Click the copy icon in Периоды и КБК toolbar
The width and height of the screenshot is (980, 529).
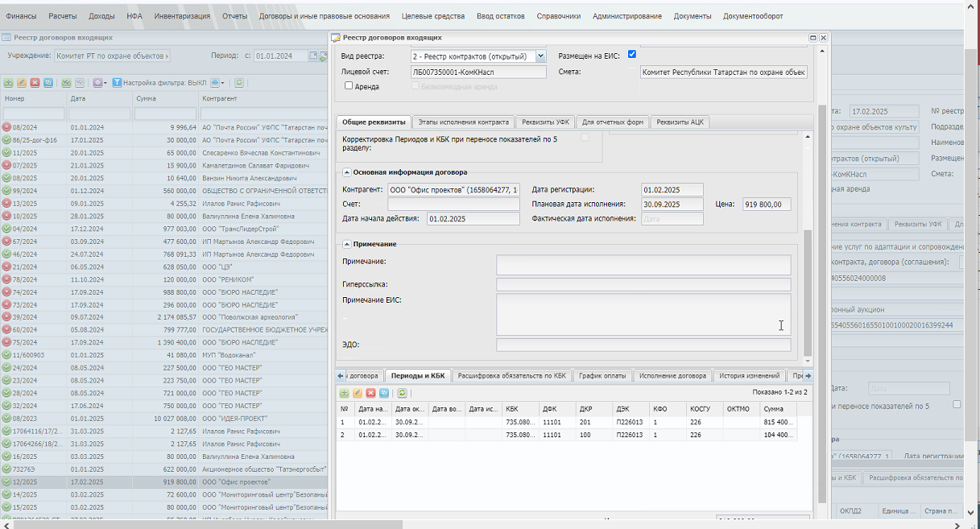click(383, 393)
